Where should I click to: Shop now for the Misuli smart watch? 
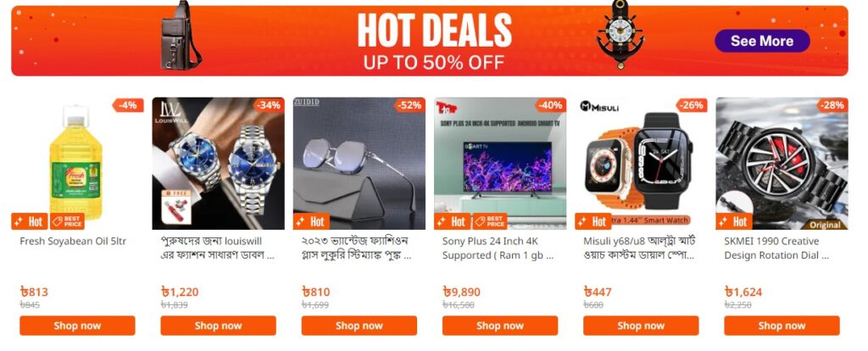tap(641, 326)
